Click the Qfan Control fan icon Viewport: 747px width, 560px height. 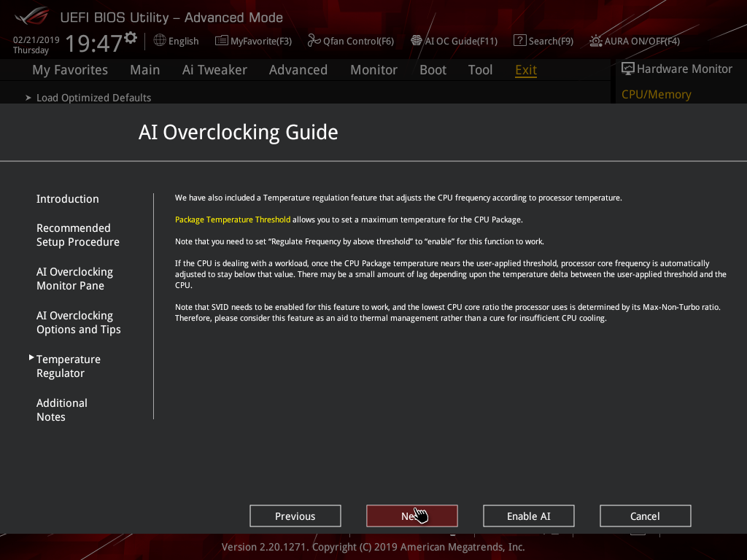[314, 41]
